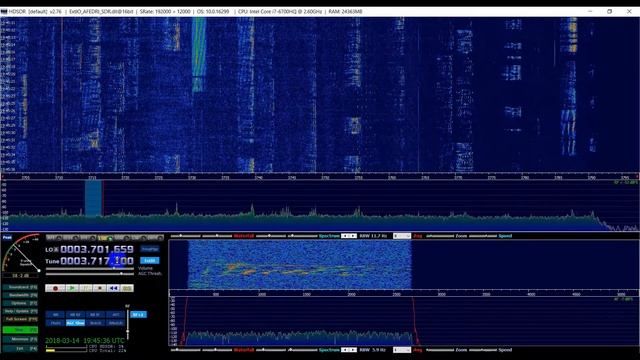Click the Tune frequency display 0003.717.100
Screen dimensions: 640x360
97,261
